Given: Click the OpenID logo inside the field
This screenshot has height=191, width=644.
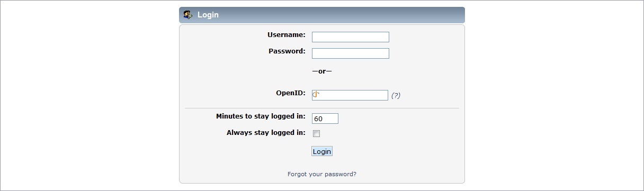Looking at the screenshot, I should 316,95.
